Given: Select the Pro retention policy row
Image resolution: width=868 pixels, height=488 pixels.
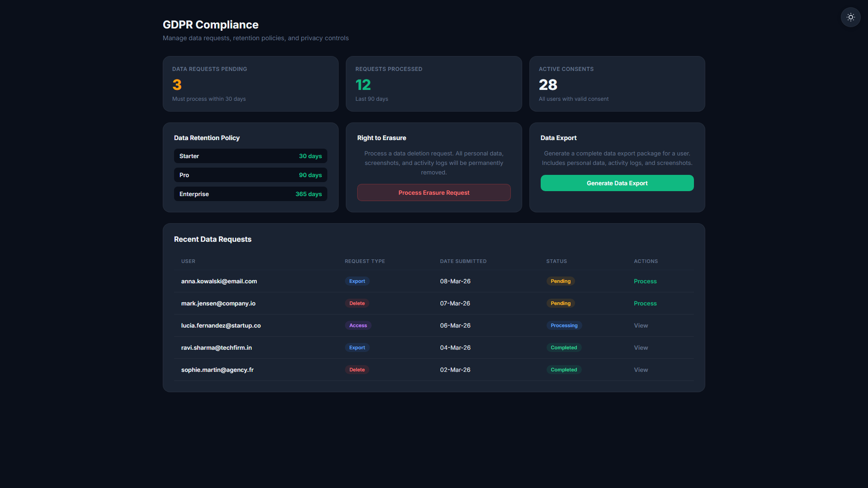Looking at the screenshot, I should [x=250, y=175].
